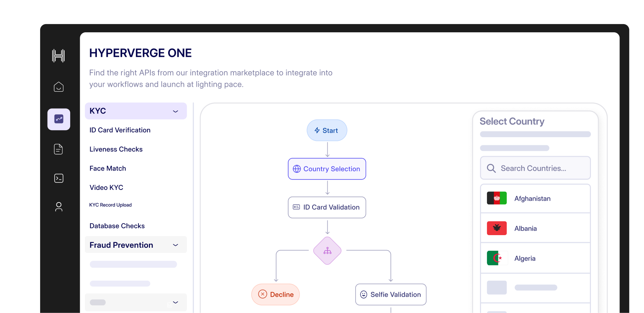This screenshot has height=313, width=644.
Task: Expand the Fraud Prevention chevron
Action: pos(176,245)
